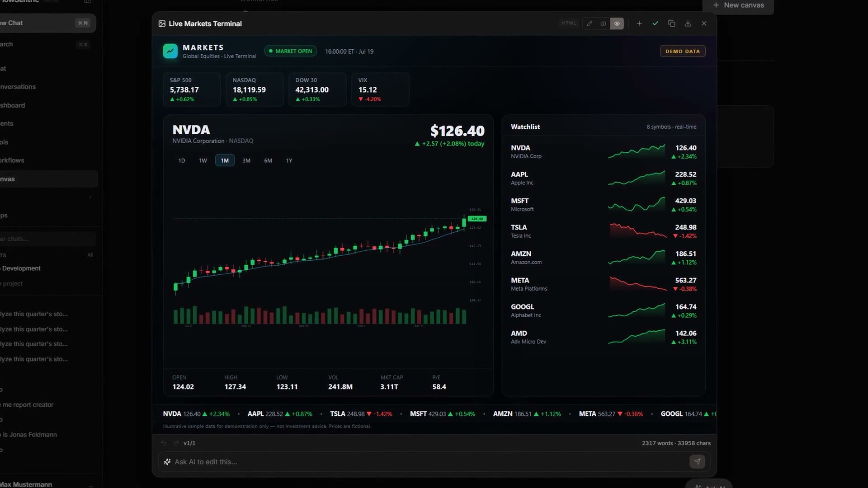Viewport: 868px width, 488px height.
Task: Select the 6M chart range
Action: (x=268, y=160)
